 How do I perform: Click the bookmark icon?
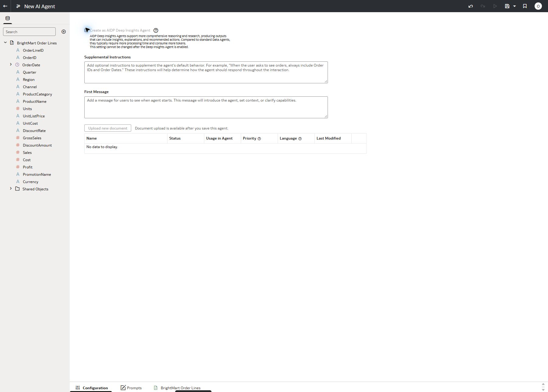[525, 6]
